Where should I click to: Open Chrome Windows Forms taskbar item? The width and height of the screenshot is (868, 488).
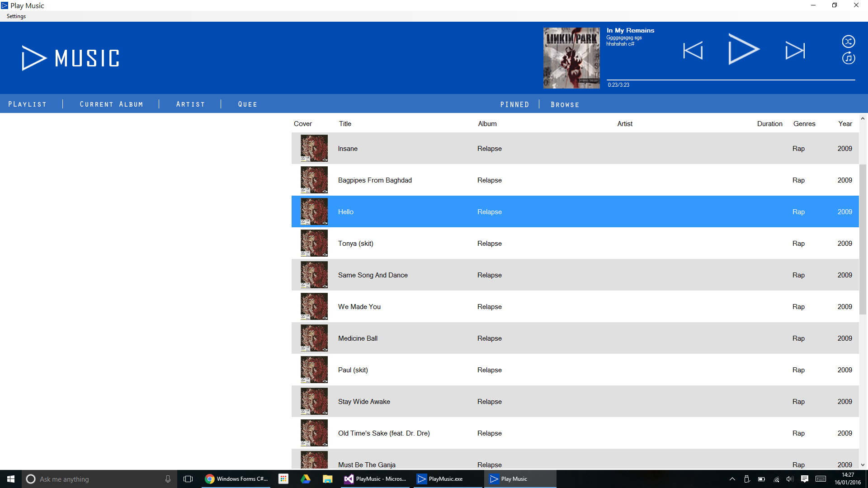[x=236, y=479]
